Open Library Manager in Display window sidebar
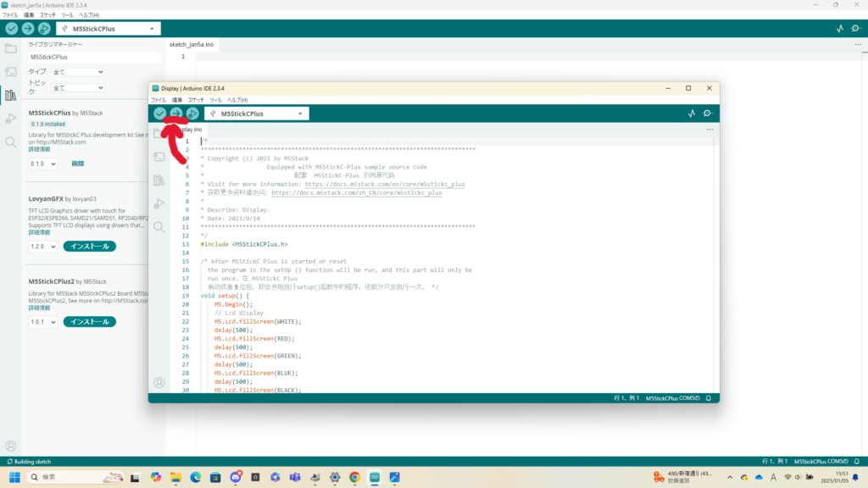This screenshot has width=868, height=488. click(x=159, y=180)
